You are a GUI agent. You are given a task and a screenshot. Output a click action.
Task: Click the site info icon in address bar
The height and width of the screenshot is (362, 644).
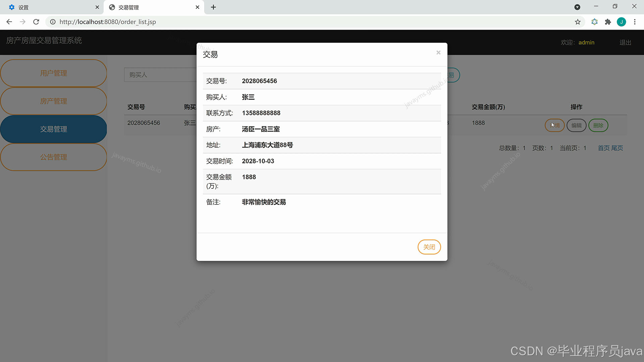pos(53,22)
